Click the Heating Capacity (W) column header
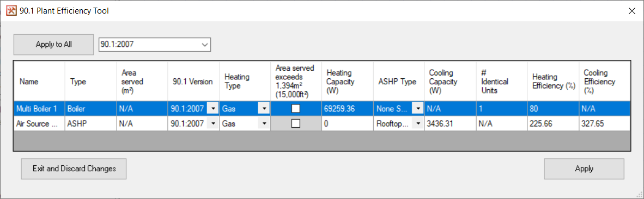The height and width of the screenshot is (199, 644). (x=348, y=82)
